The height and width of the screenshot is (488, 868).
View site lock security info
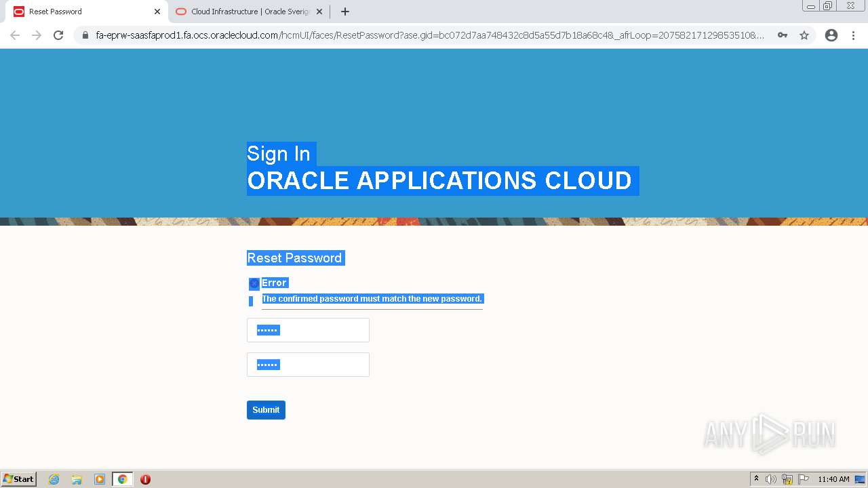click(85, 35)
